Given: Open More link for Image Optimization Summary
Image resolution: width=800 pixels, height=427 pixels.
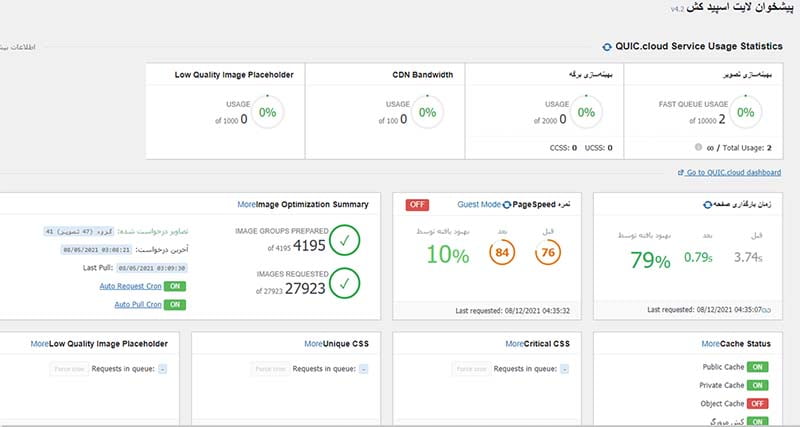Looking at the screenshot, I should [x=246, y=204].
